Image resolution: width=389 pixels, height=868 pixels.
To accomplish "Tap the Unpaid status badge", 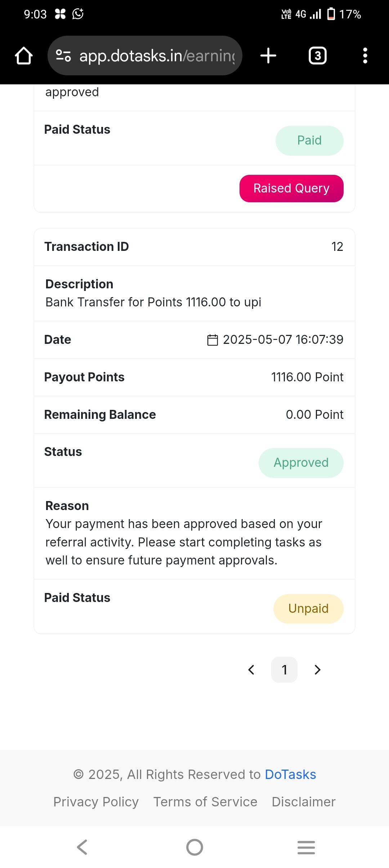I will [x=308, y=608].
